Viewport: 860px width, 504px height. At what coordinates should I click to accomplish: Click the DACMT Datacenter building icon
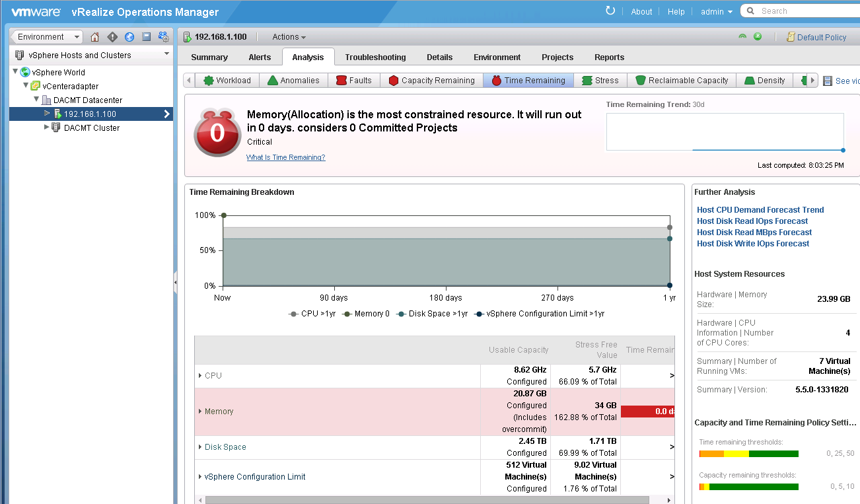tap(46, 100)
